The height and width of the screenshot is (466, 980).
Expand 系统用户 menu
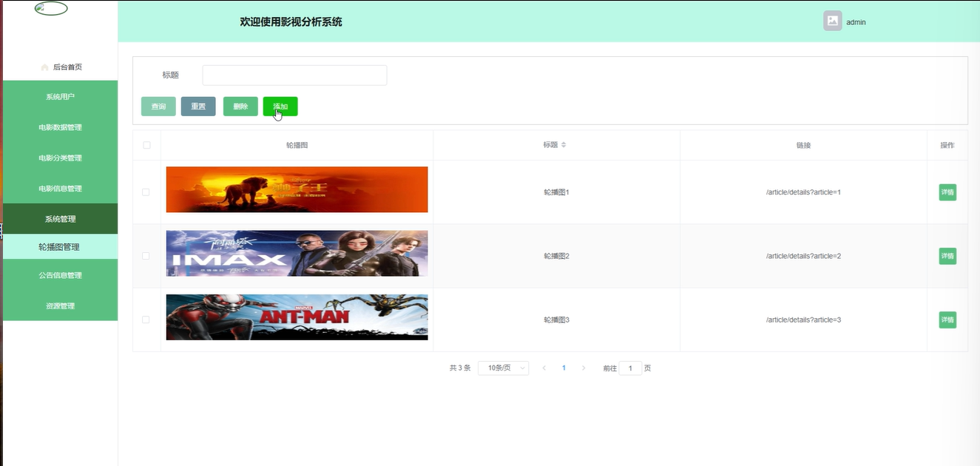[x=60, y=96]
